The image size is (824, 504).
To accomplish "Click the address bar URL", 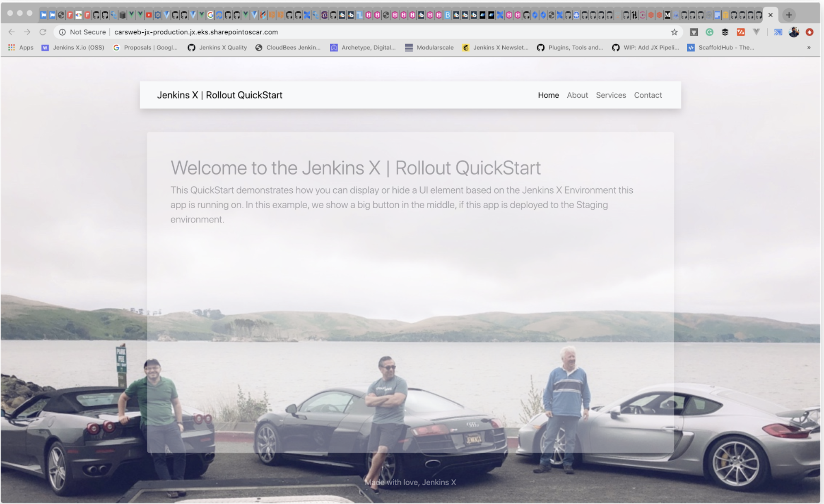I will click(196, 32).
